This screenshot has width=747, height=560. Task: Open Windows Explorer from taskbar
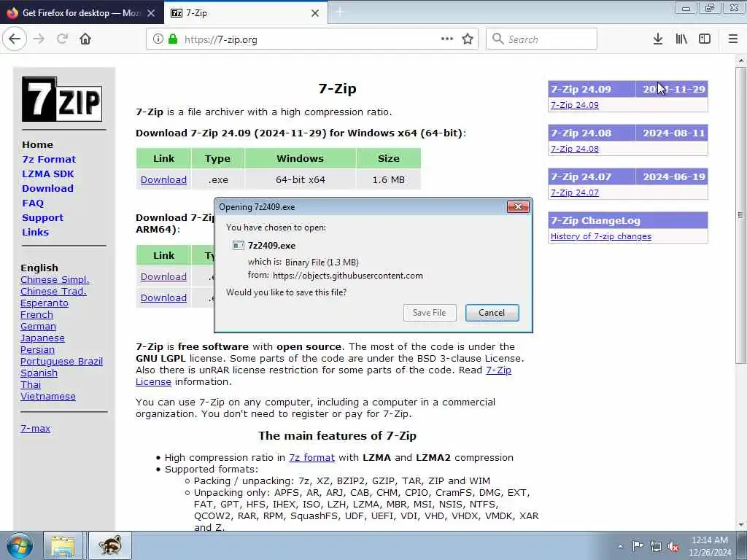[63, 545]
